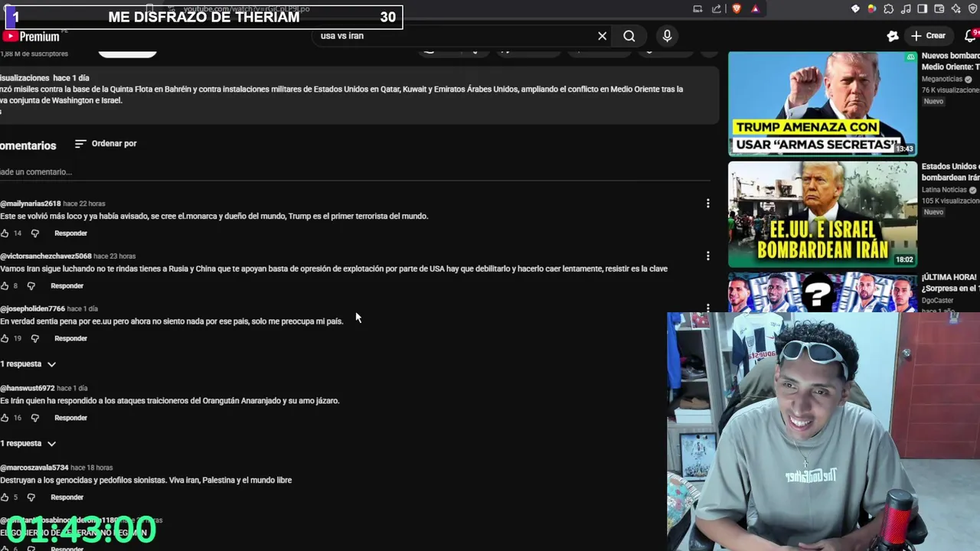The height and width of the screenshot is (551, 980).
Task: Click the star badge icon beside Crear
Action: (x=893, y=36)
